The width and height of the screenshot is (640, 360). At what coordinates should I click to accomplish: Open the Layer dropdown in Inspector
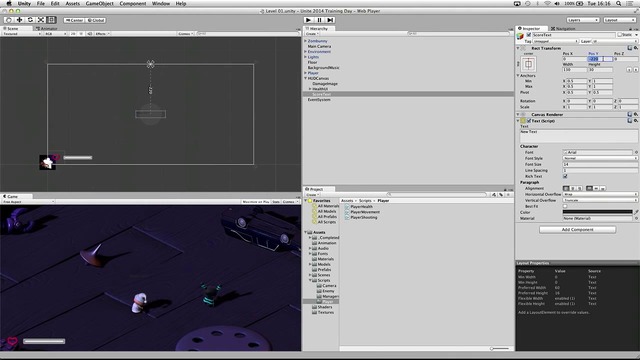(x=614, y=41)
